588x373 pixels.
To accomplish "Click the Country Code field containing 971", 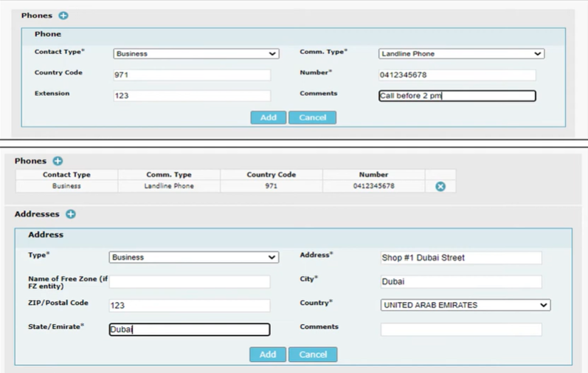I will [192, 75].
